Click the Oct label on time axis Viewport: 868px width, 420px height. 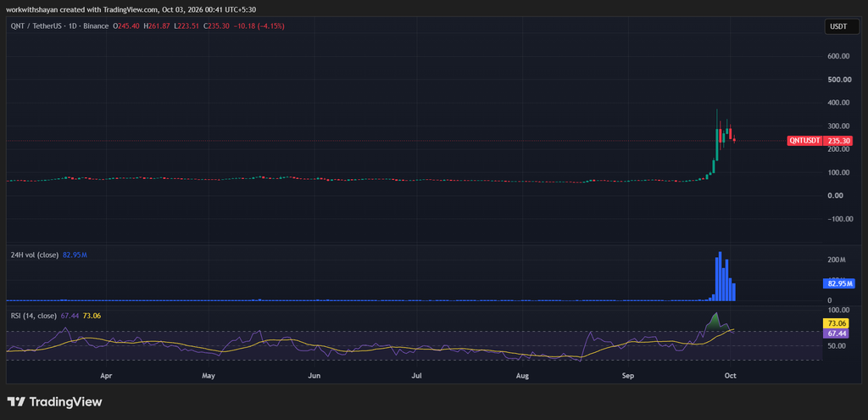(730, 376)
